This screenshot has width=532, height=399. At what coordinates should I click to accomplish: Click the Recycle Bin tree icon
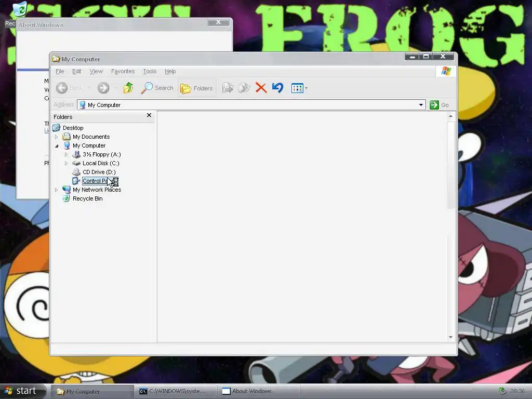click(66, 198)
